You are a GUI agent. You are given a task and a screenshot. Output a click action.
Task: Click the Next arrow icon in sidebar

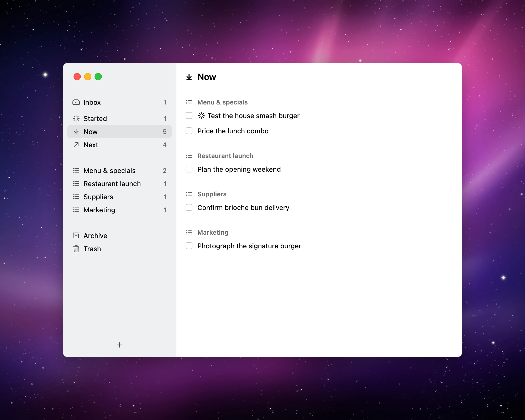(76, 145)
